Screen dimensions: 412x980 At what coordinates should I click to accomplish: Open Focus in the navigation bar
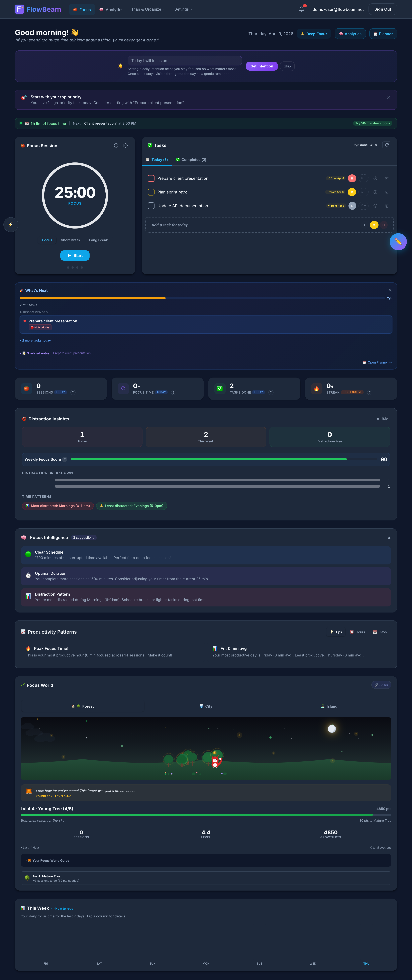point(82,10)
